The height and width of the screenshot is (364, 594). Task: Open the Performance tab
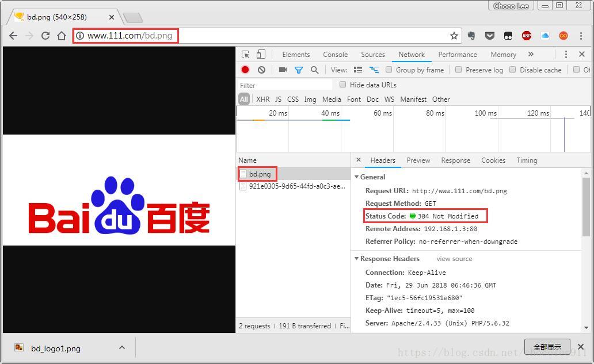[x=458, y=55]
